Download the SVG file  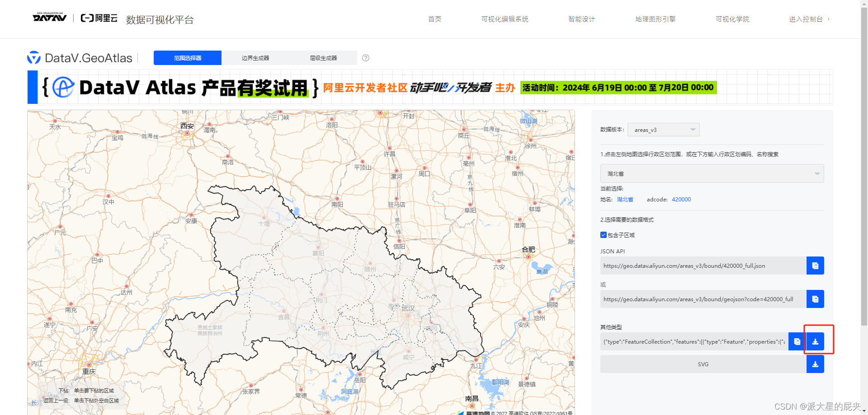[815, 364]
